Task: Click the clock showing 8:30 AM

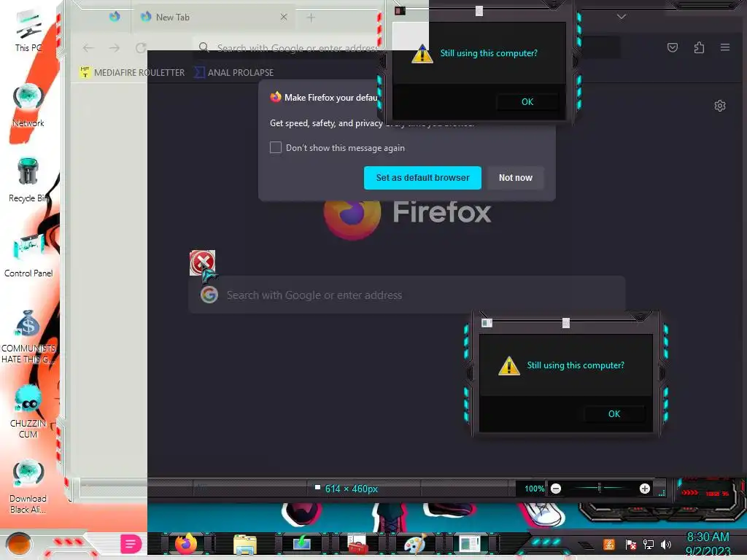Action: 708,537
